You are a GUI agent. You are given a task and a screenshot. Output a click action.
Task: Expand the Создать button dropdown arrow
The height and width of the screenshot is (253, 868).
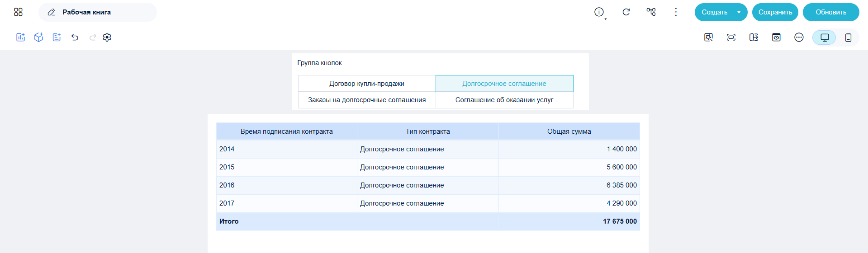coord(739,12)
